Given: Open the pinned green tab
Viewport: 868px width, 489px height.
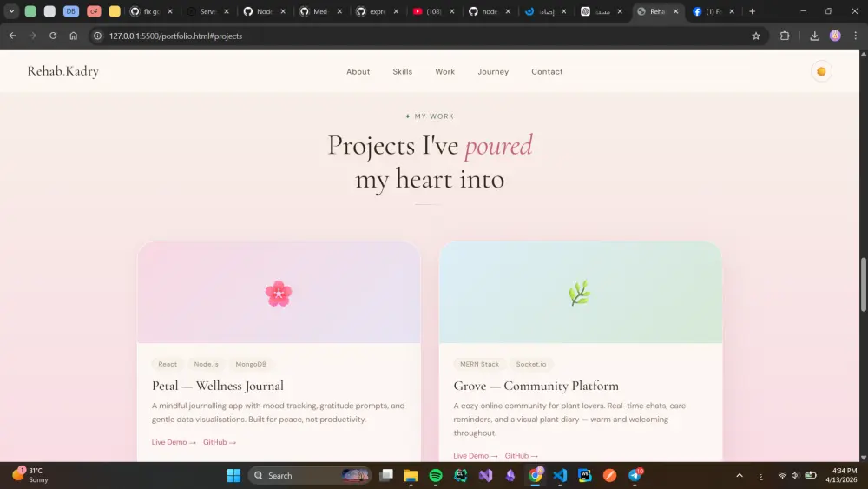Looking at the screenshot, I should pos(30,11).
